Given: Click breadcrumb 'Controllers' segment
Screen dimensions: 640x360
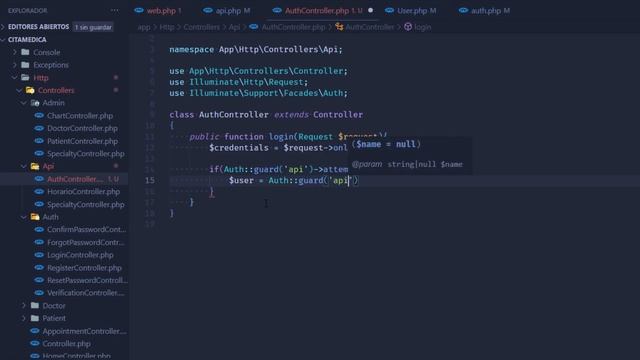Looking at the screenshot, I should (202, 27).
